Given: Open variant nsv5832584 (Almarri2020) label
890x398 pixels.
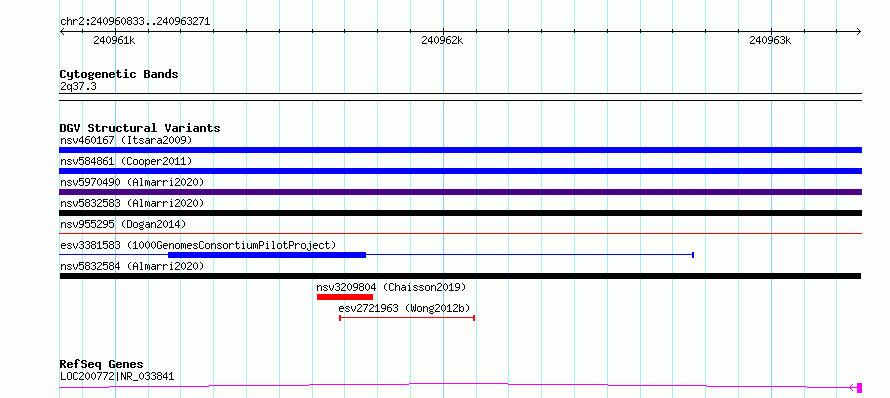Looking at the screenshot, I should pyautogui.click(x=132, y=266).
